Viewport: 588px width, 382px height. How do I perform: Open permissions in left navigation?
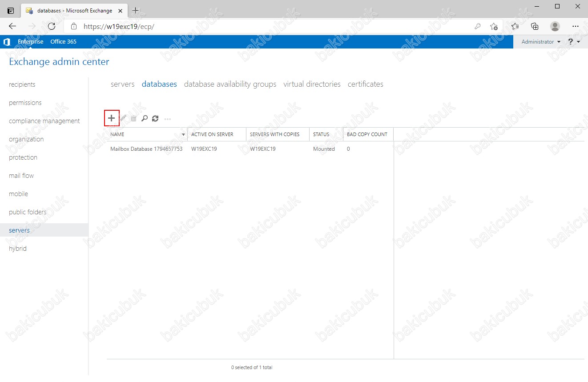click(x=25, y=103)
